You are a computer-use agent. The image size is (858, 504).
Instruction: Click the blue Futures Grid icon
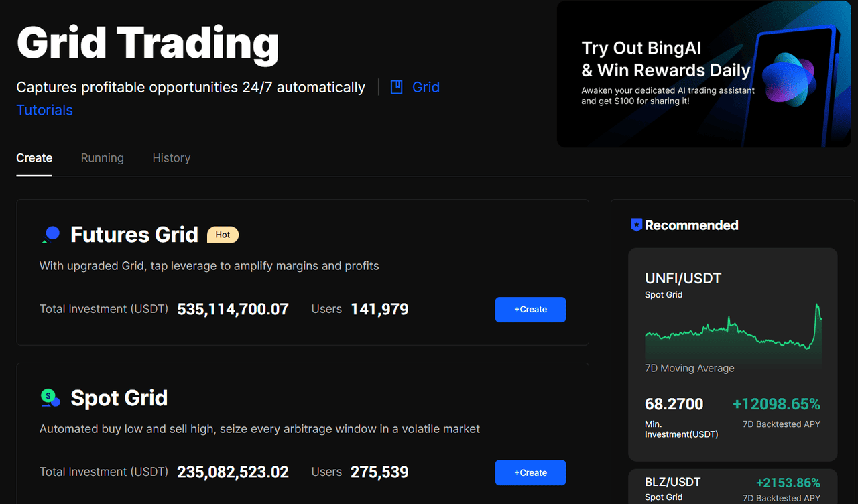point(51,234)
